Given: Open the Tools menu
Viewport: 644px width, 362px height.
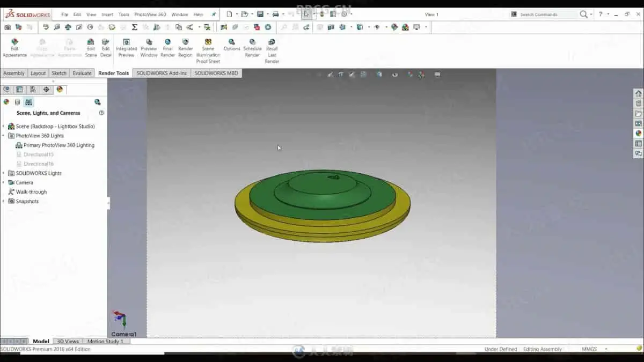Looking at the screenshot, I should click(x=123, y=14).
